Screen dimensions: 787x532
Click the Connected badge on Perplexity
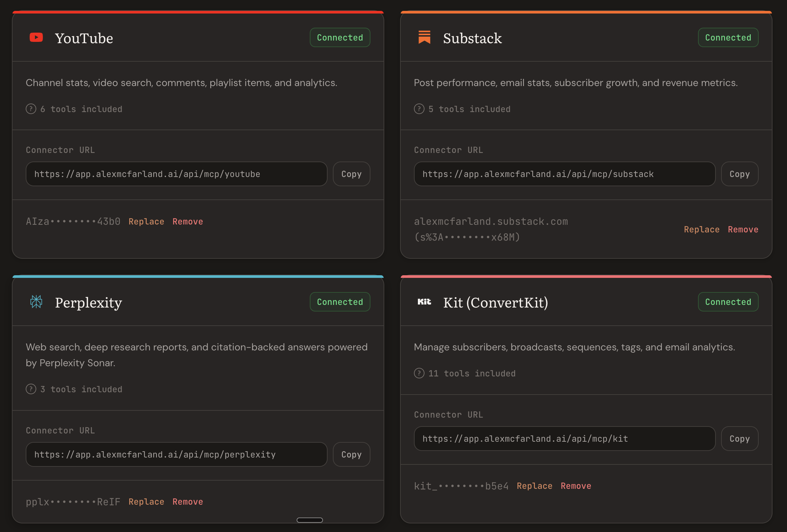340,302
